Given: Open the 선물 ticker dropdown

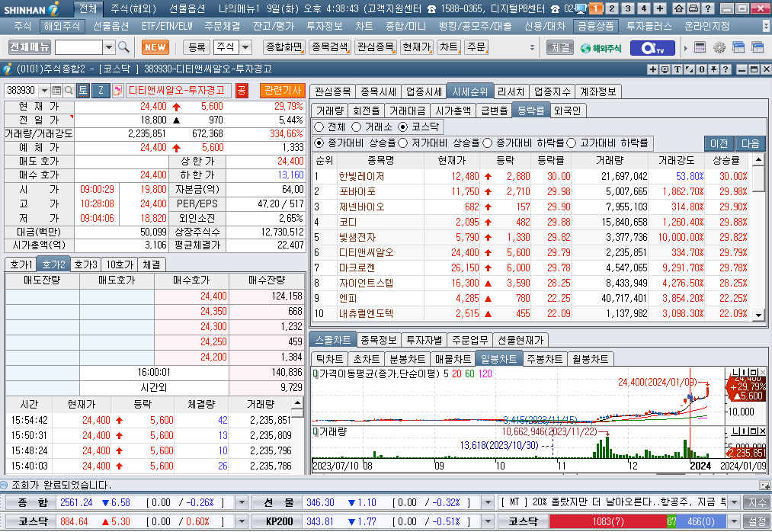Looking at the screenshot, I should 488,503.
